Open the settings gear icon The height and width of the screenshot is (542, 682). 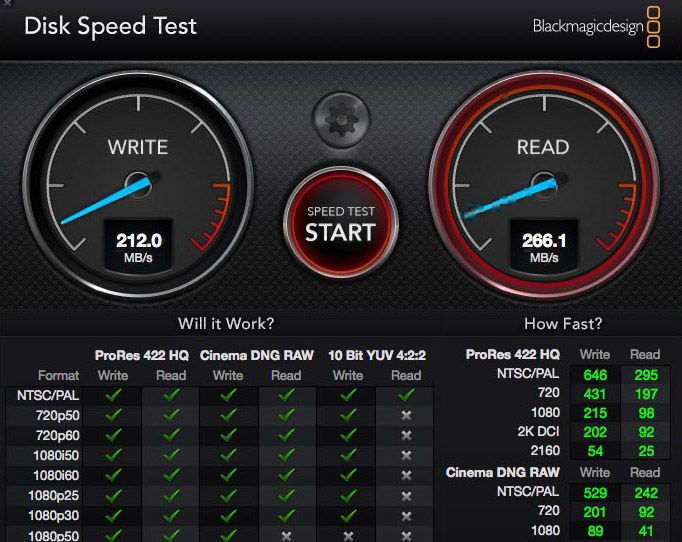coord(340,122)
